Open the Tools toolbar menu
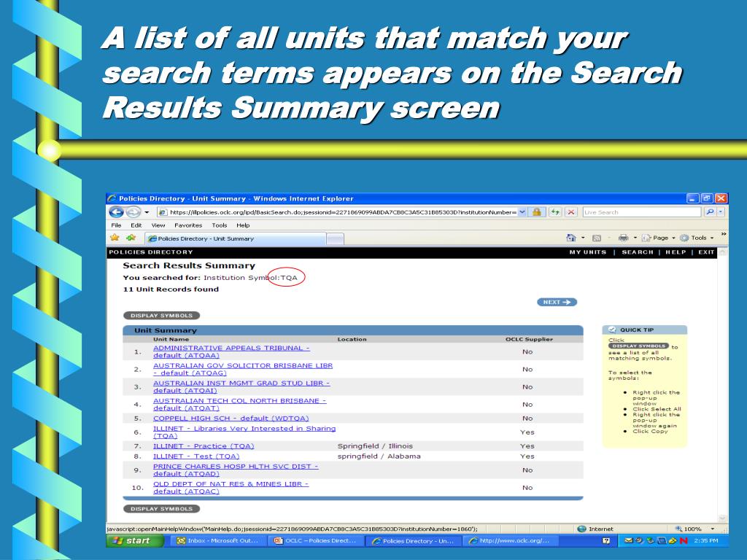The height and width of the screenshot is (560, 747). (x=697, y=238)
